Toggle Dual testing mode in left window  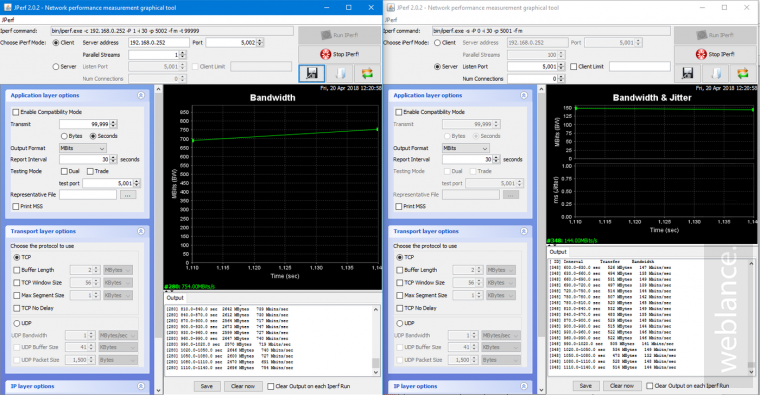[x=64, y=171]
